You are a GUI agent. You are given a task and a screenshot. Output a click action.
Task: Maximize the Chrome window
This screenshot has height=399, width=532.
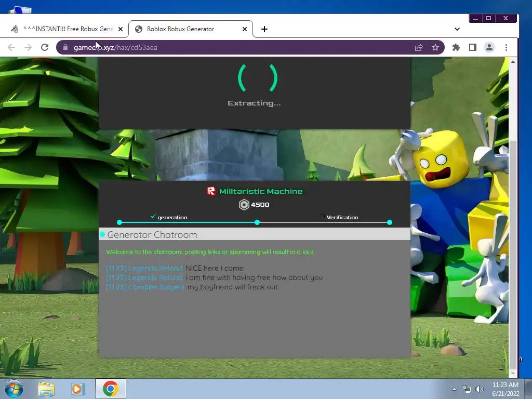[488, 18]
